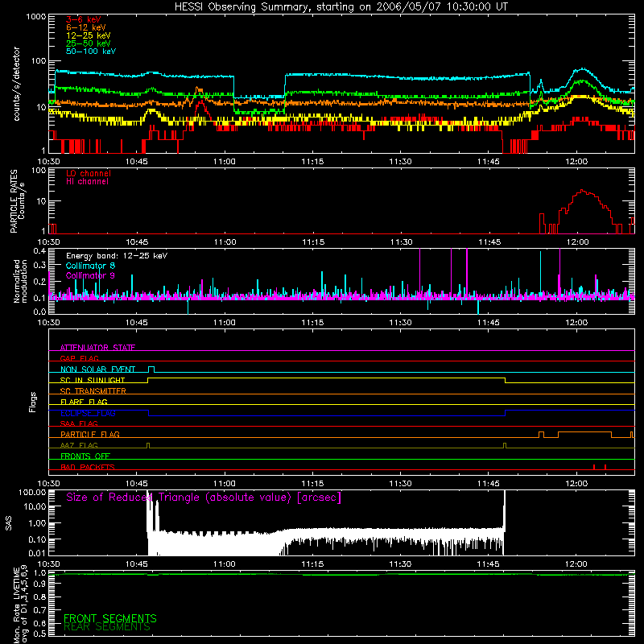The image size is (644, 644).
Task: Click the '1000' tick on counts plot
Action: point(35,17)
